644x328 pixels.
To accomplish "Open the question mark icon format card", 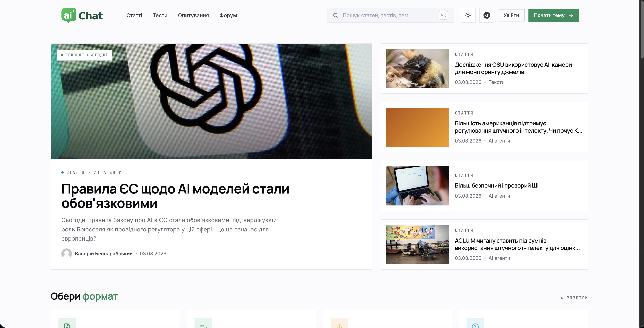I will (523, 319).
